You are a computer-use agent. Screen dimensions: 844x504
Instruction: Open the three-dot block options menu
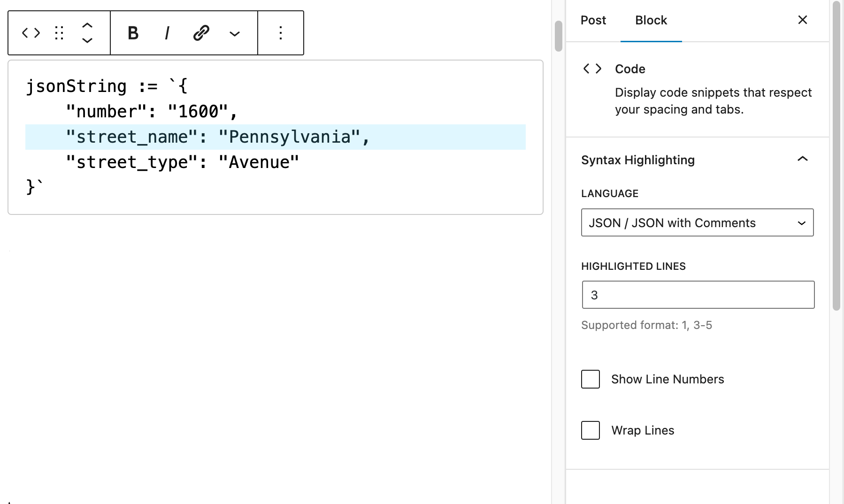click(x=281, y=33)
